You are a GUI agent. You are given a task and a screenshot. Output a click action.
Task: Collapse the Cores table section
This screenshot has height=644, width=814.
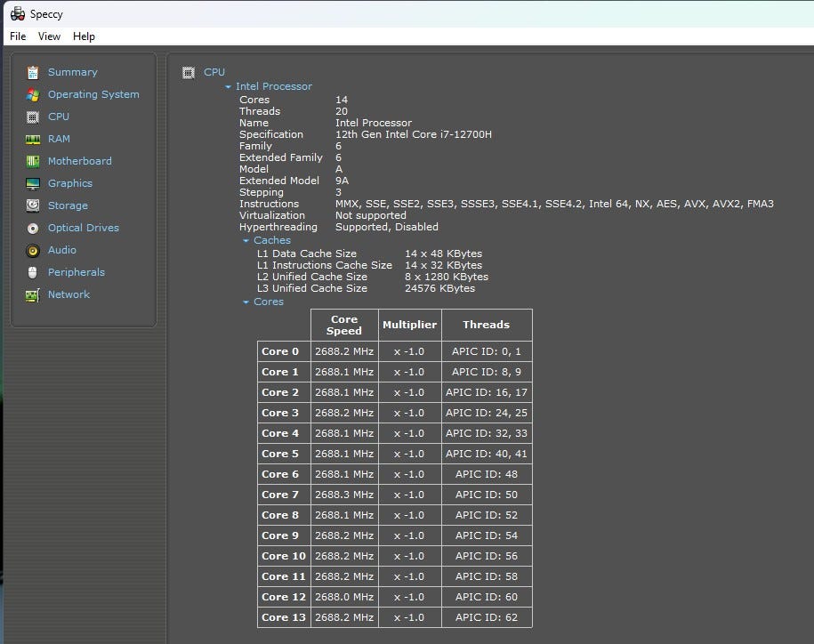coord(246,302)
